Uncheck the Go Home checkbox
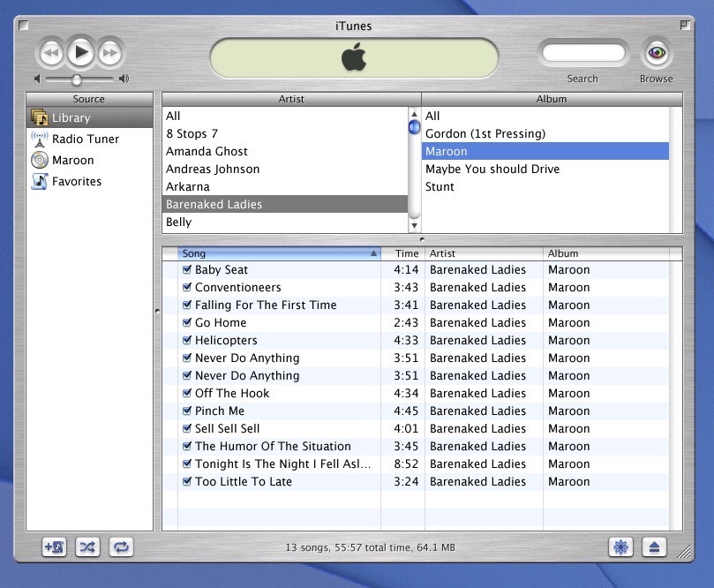Screen dimensions: 714x588 [x=187, y=322]
